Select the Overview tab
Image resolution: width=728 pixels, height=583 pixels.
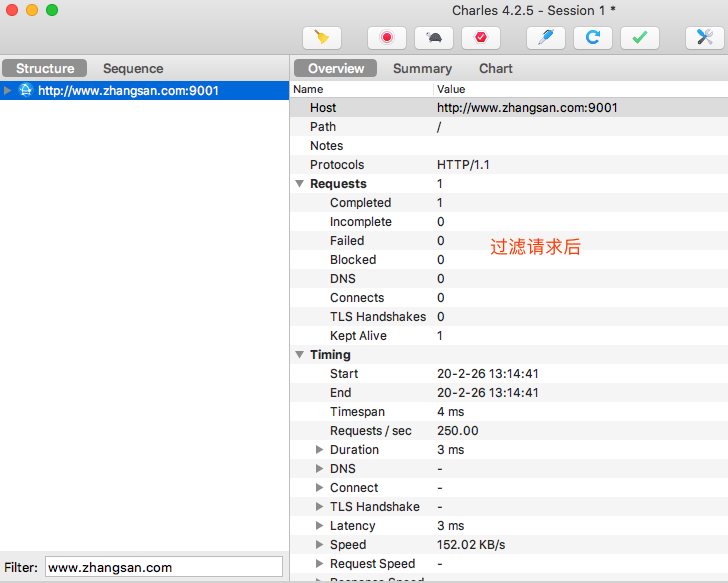(x=336, y=68)
